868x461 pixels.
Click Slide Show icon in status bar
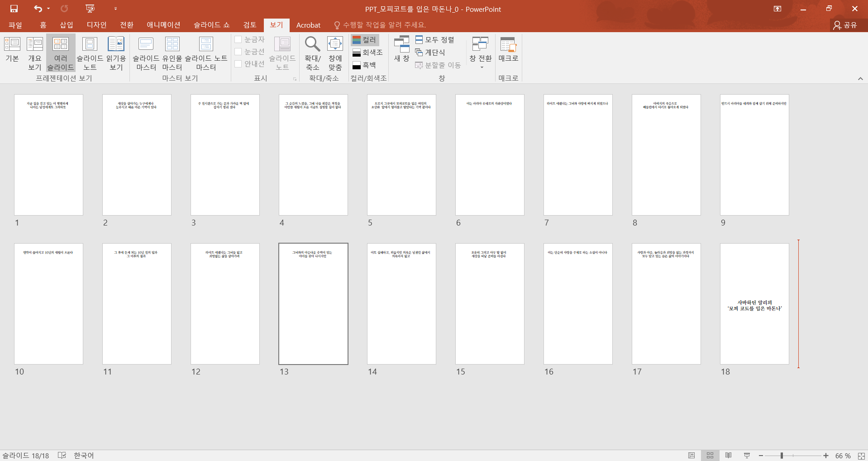747,456
